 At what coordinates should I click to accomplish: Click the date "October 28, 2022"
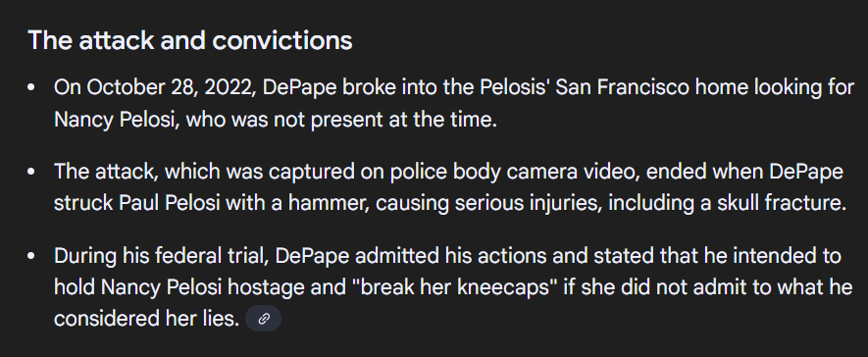172,87
